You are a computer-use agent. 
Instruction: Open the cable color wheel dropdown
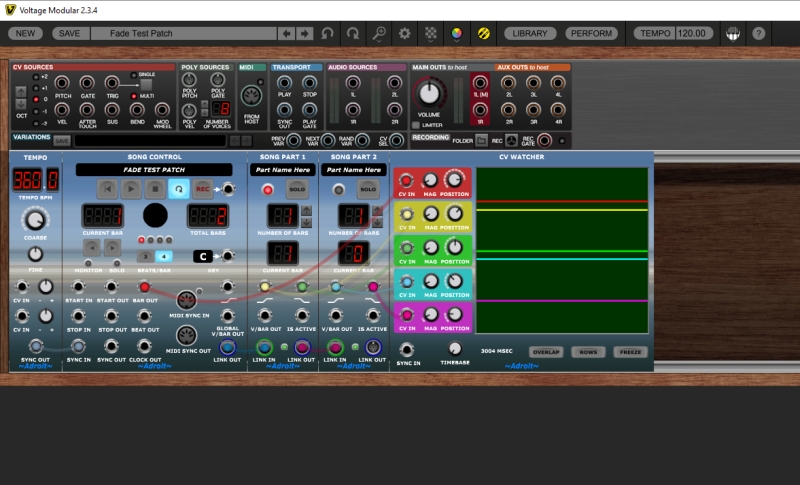click(457, 34)
